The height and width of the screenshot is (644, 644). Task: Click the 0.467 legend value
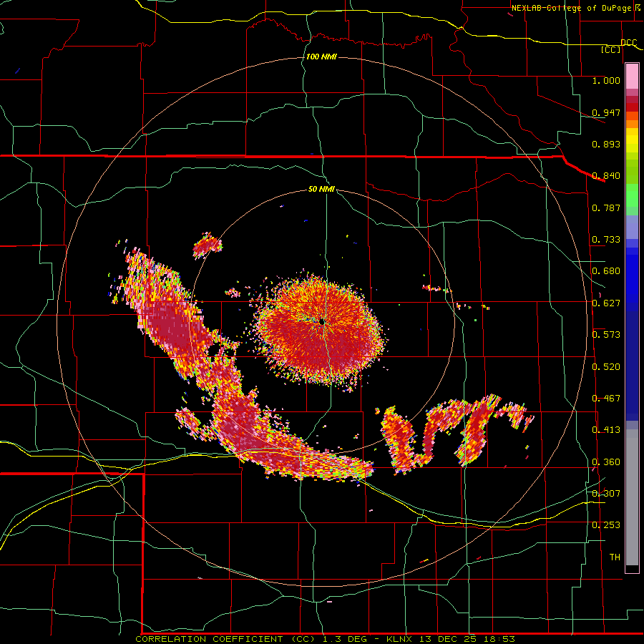click(606, 398)
